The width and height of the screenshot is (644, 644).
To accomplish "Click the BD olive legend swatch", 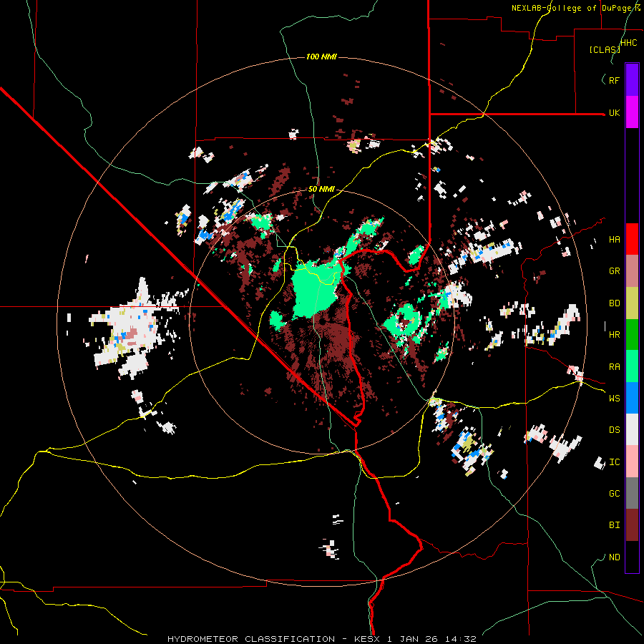I will tap(632, 303).
